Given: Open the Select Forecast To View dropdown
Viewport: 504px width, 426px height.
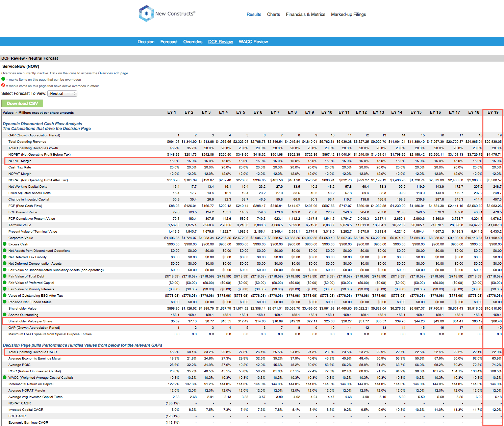Looking at the screenshot, I should point(62,94).
